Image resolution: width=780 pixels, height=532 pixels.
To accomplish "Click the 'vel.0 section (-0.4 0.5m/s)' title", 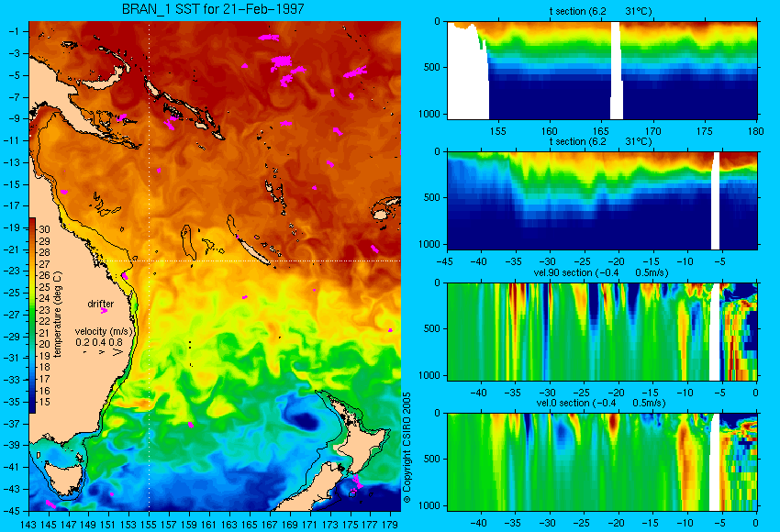I will coord(600,403).
